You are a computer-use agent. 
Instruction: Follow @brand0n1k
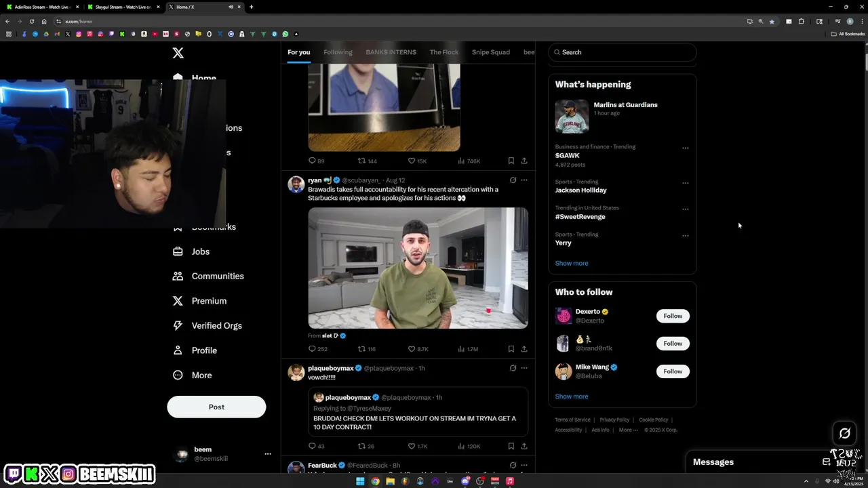[673, 344]
